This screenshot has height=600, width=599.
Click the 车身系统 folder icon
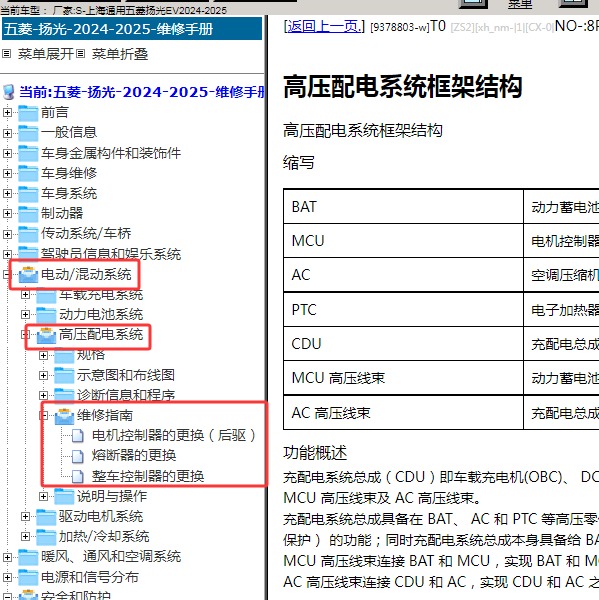click(x=28, y=194)
